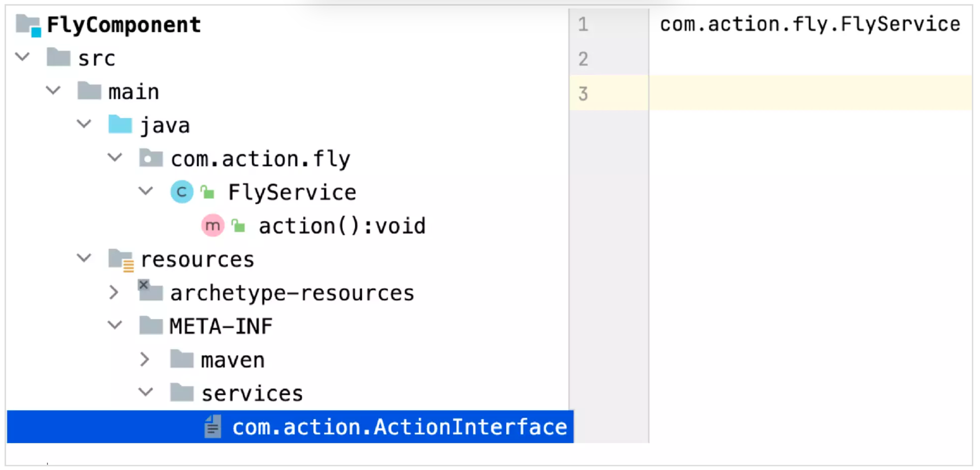Select the action():void method

tap(341, 226)
